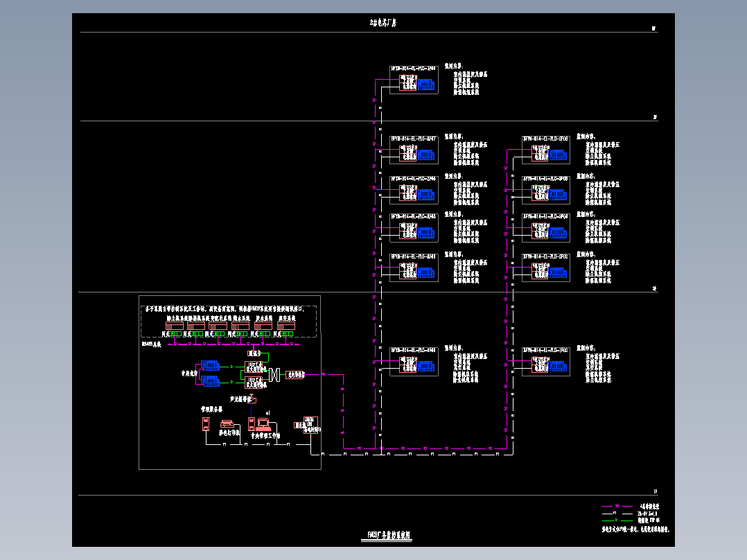Click the lower pink Ethernet switch box
The width and height of the screenshot is (747, 560).
[254, 383]
